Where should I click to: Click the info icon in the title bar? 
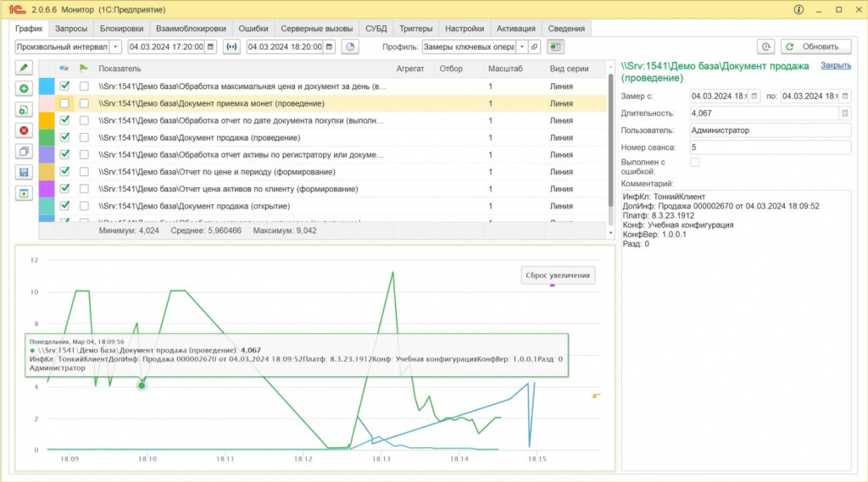[x=798, y=9]
